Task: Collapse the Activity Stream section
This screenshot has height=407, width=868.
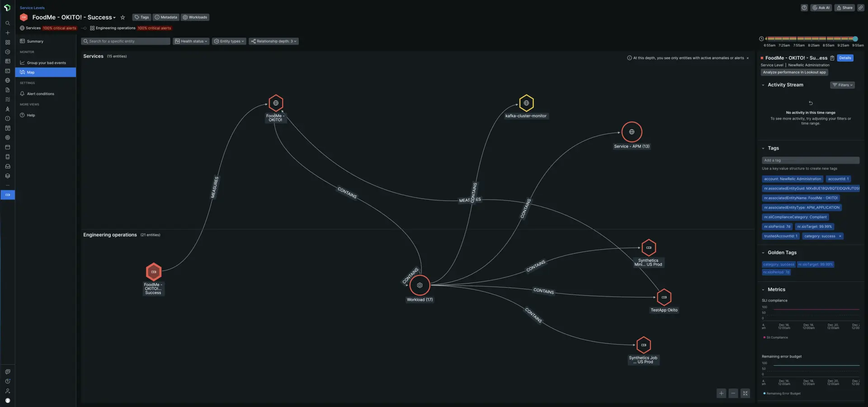Action: click(x=763, y=85)
